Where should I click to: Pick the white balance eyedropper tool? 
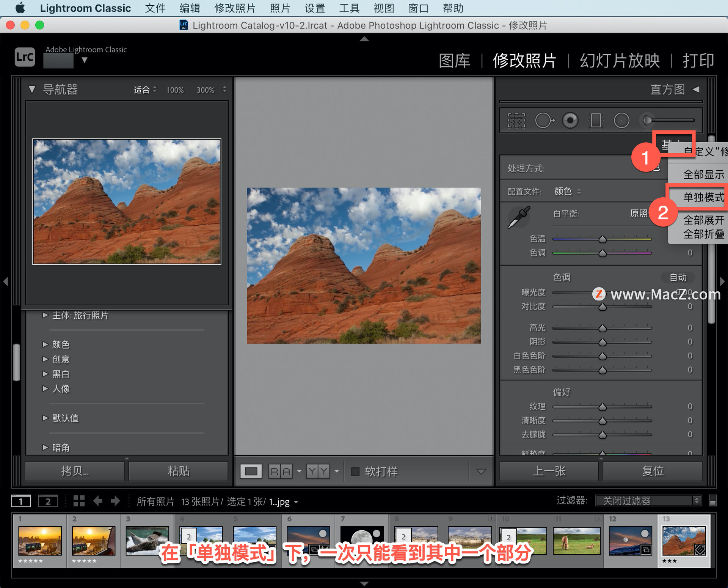[x=519, y=217]
